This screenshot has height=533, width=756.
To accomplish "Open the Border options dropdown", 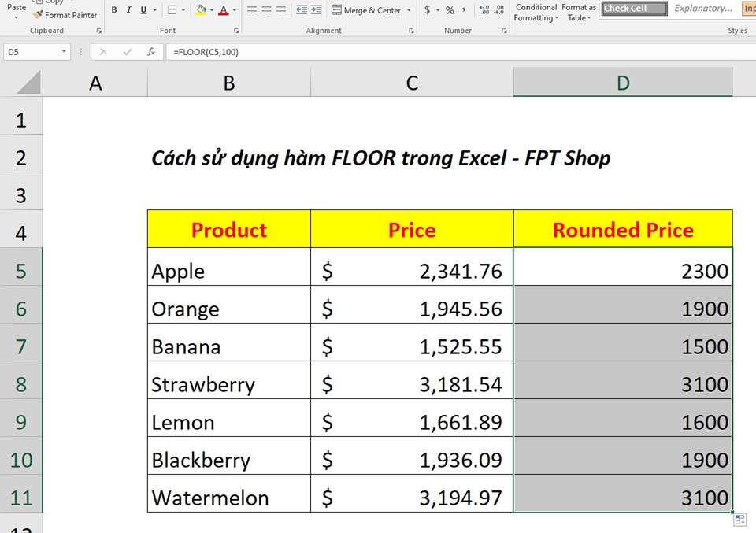I will [x=181, y=8].
